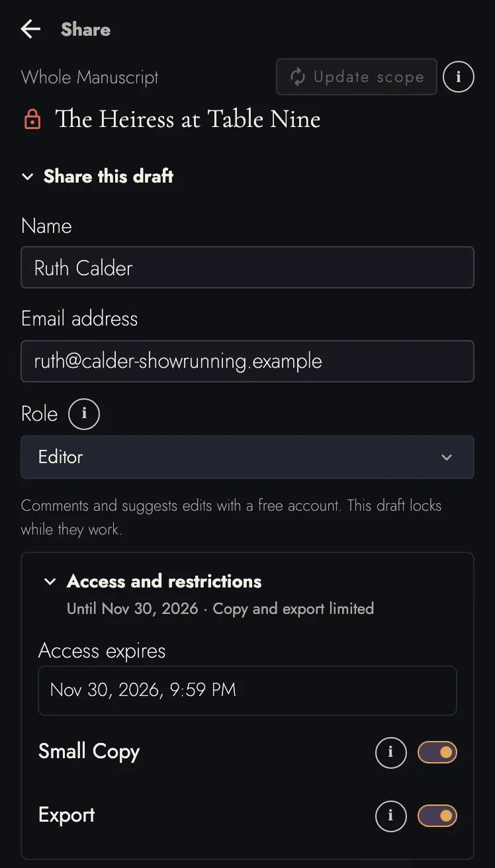Show info for Small Copy setting
The height and width of the screenshot is (868, 495).
pos(391,752)
